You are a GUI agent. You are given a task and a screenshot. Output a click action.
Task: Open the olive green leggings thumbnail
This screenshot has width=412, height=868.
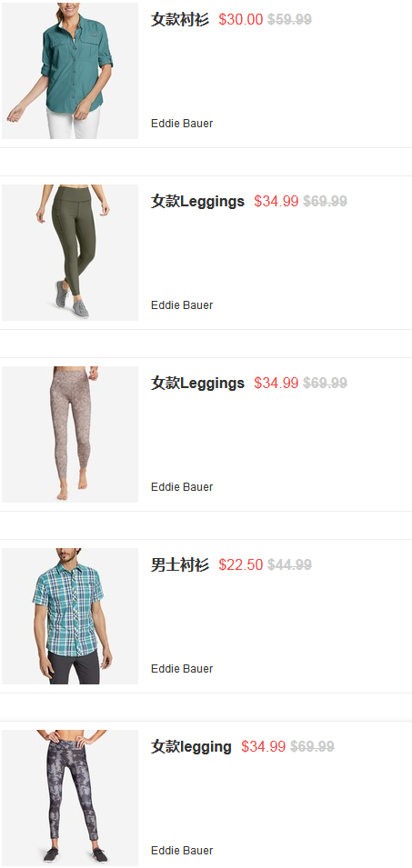70,253
